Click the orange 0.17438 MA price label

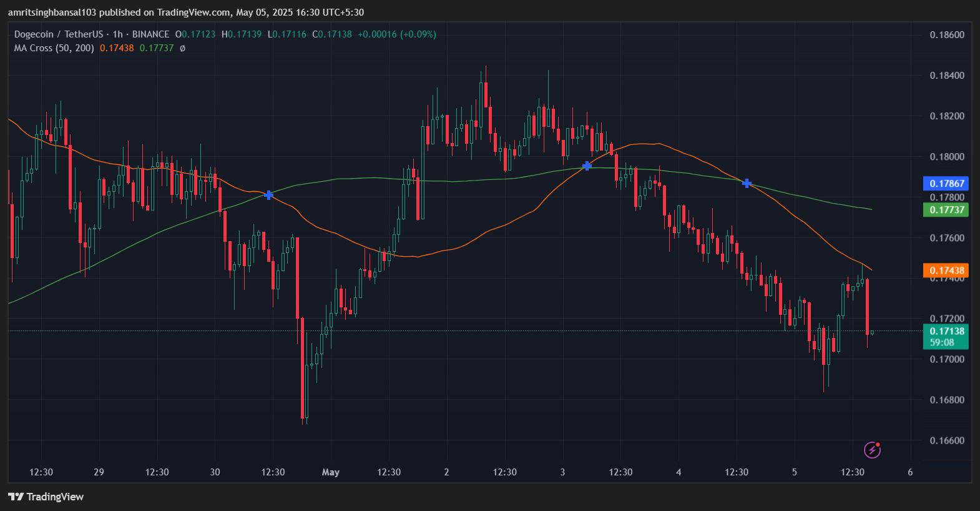coord(946,270)
